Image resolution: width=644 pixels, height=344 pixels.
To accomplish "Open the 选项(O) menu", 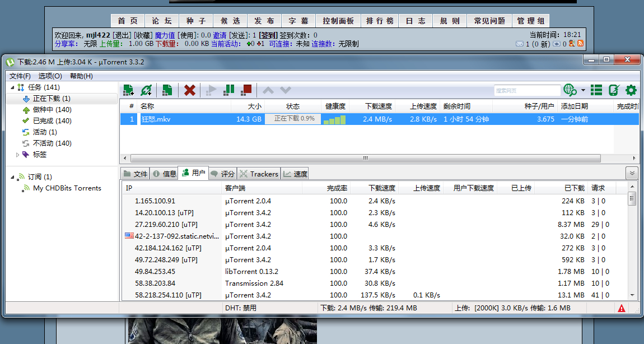I will (x=50, y=76).
